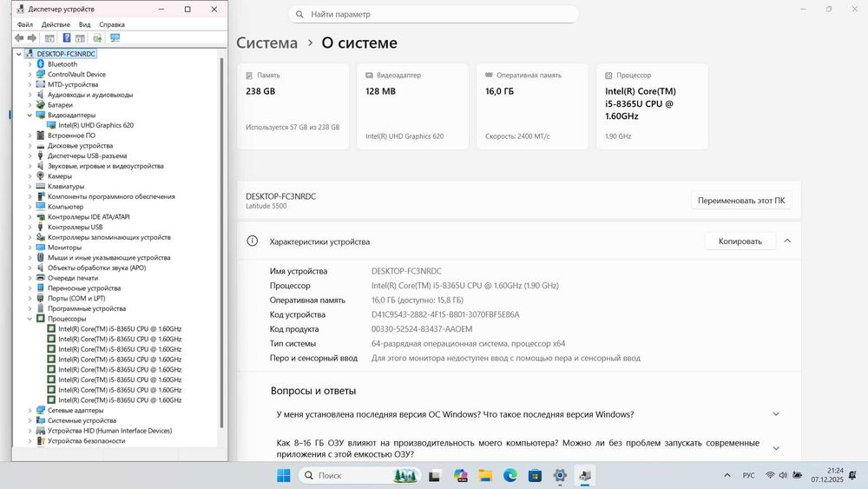Launch Microsoft Edge from the taskbar

tap(510, 475)
